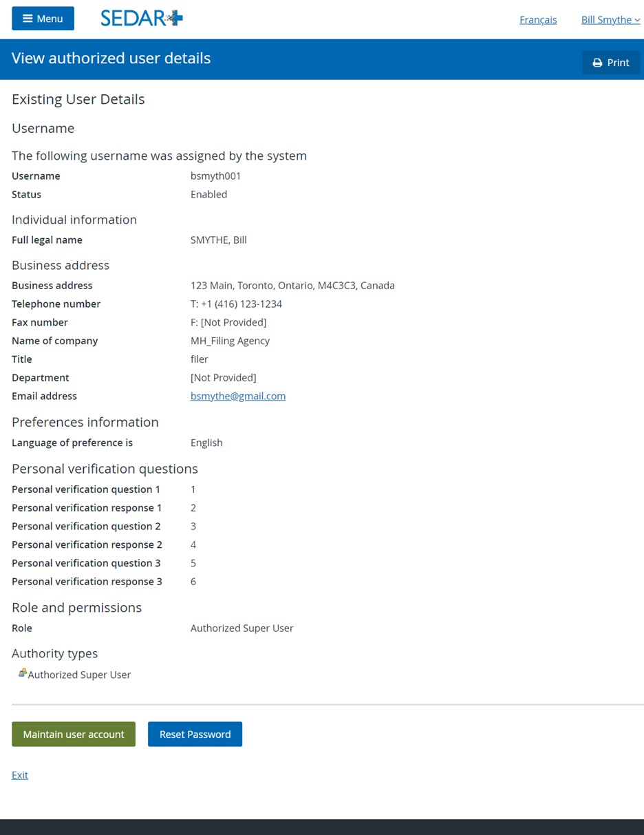
Task: Click the username value bsmyth001
Action: point(216,176)
